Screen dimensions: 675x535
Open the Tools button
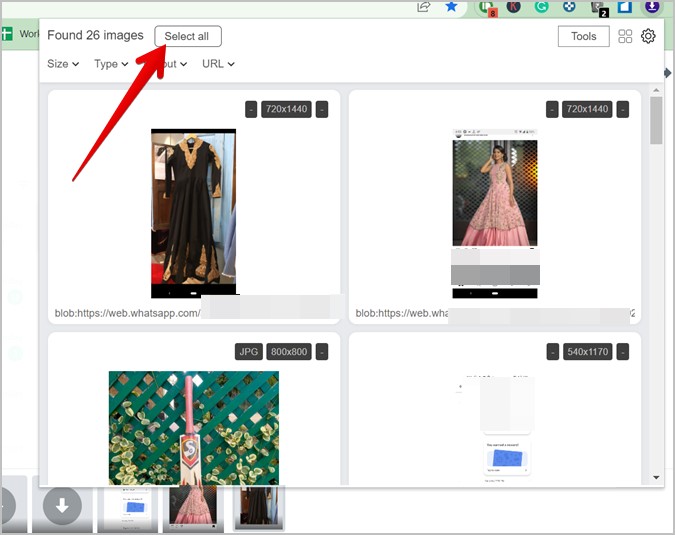(583, 36)
